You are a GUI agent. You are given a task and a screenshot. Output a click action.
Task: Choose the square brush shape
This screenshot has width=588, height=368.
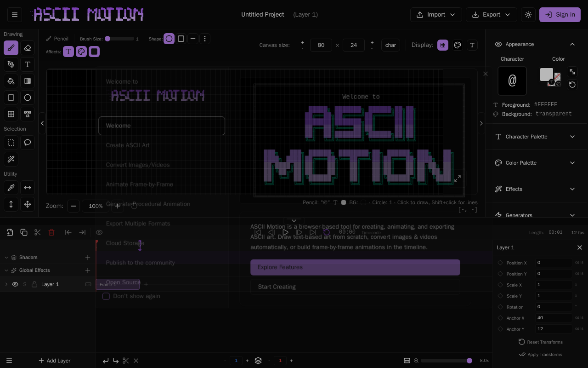(181, 39)
